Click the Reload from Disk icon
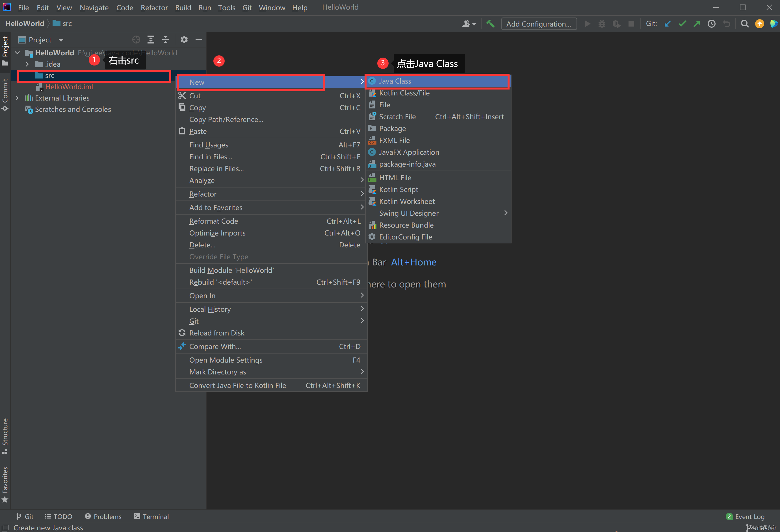This screenshot has height=532, width=780. 182,333
